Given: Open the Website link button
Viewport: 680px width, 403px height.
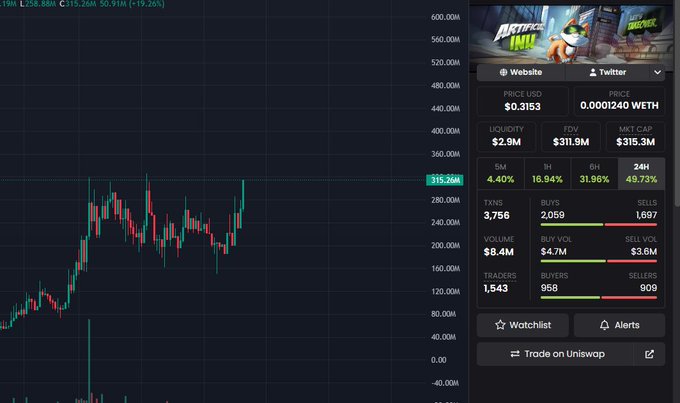Looking at the screenshot, I should click(x=521, y=72).
